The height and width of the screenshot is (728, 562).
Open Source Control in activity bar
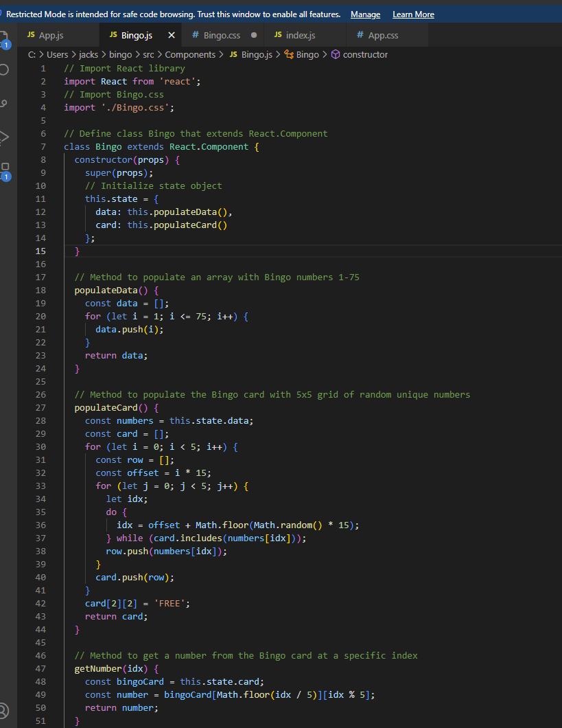[x=4, y=103]
